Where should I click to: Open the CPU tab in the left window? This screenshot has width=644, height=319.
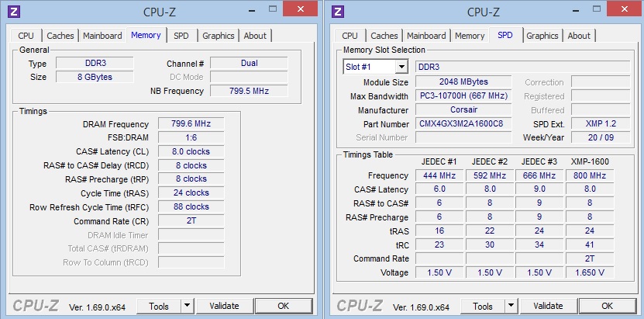pos(26,36)
